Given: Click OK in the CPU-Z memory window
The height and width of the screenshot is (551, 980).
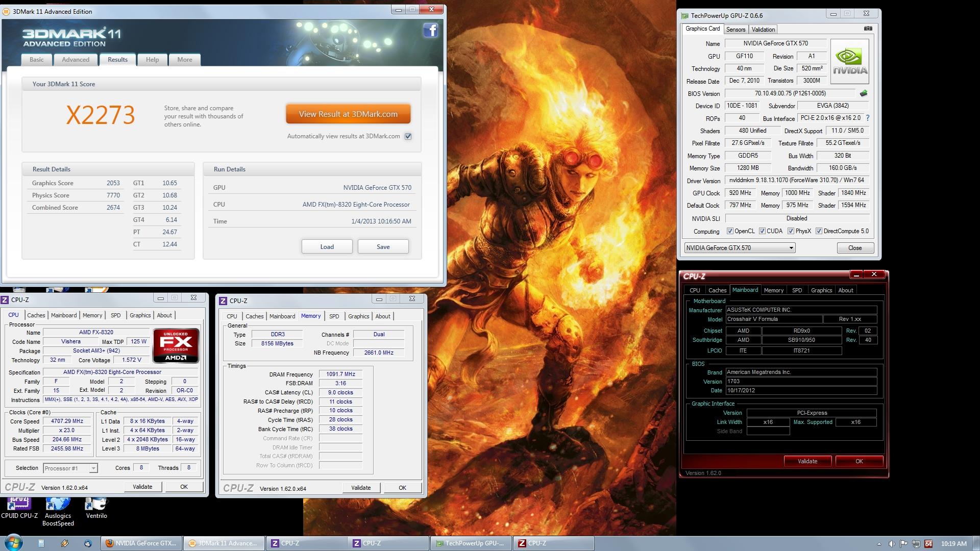Looking at the screenshot, I should pyautogui.click(x=403, y=488).
